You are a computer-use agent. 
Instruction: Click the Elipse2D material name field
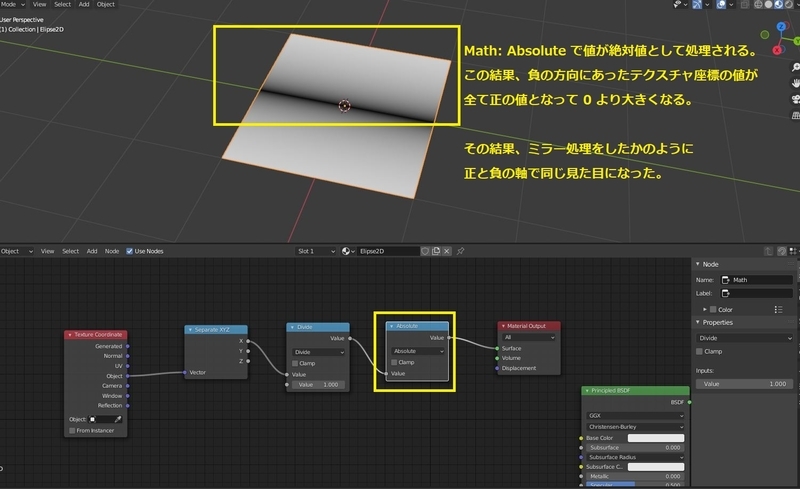click(x=388, y=251)
